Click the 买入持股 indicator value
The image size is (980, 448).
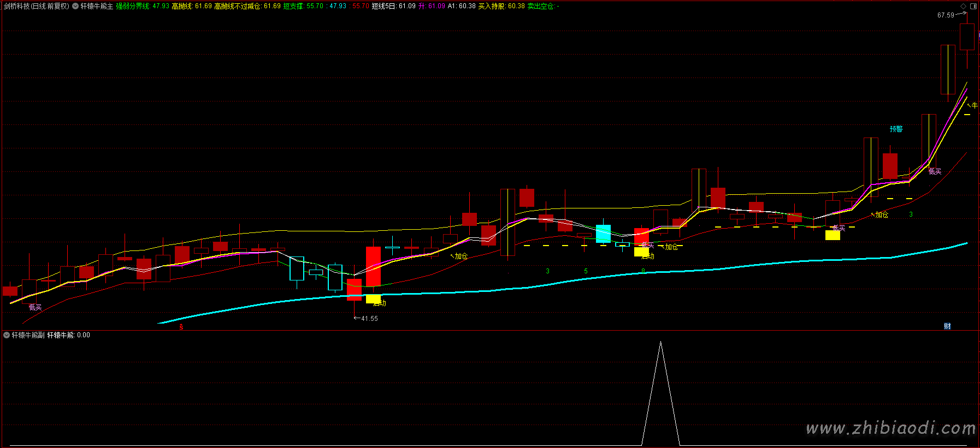(501, 7)
